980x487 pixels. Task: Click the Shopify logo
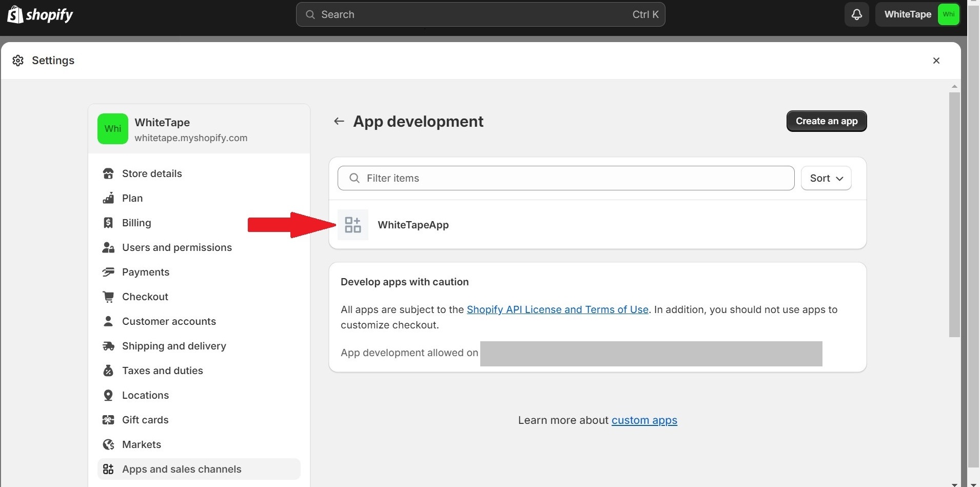(40, 14)
